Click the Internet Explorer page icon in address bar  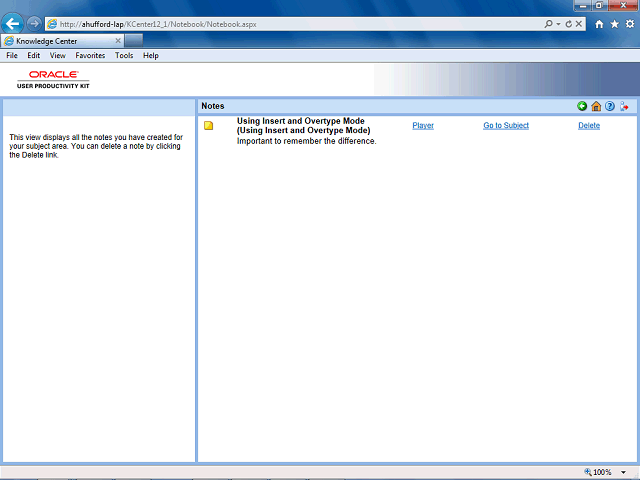point(52,24)
